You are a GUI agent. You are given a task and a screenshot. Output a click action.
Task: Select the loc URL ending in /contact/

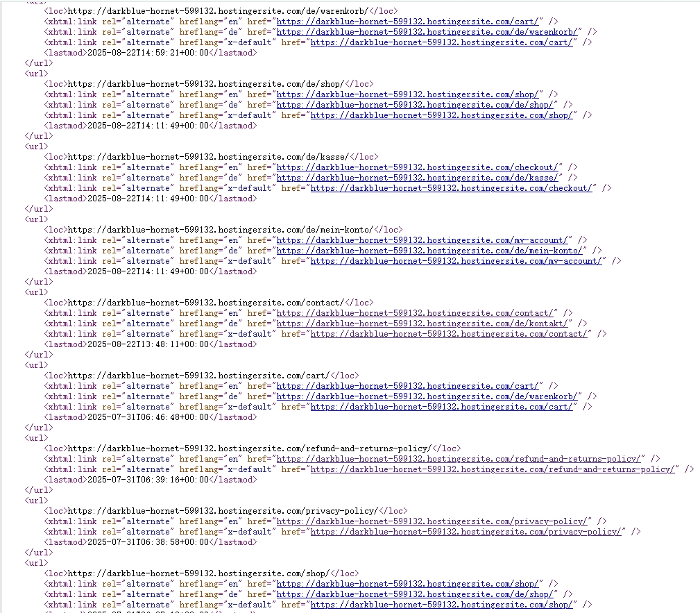[206, 303]
